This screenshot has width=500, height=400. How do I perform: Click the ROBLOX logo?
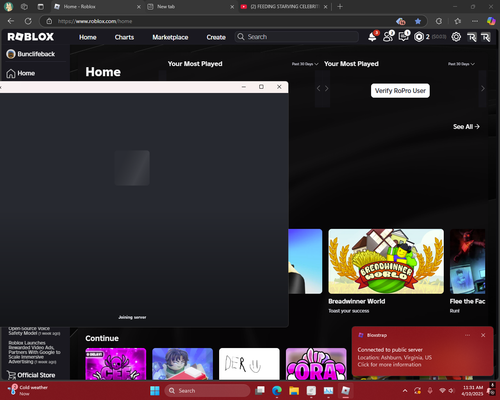click(x=30, y=37)
